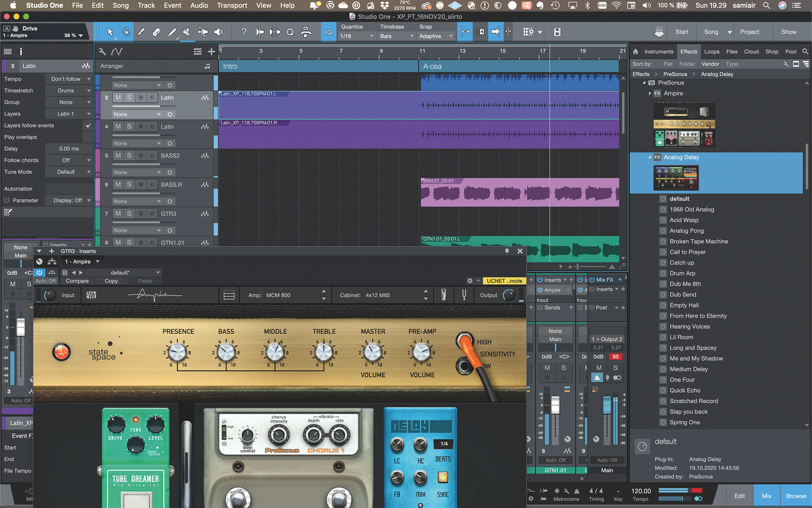Screen dimensions: 812x508
Task: Mute the Main output channel
Action: click(x=599, y=368)
